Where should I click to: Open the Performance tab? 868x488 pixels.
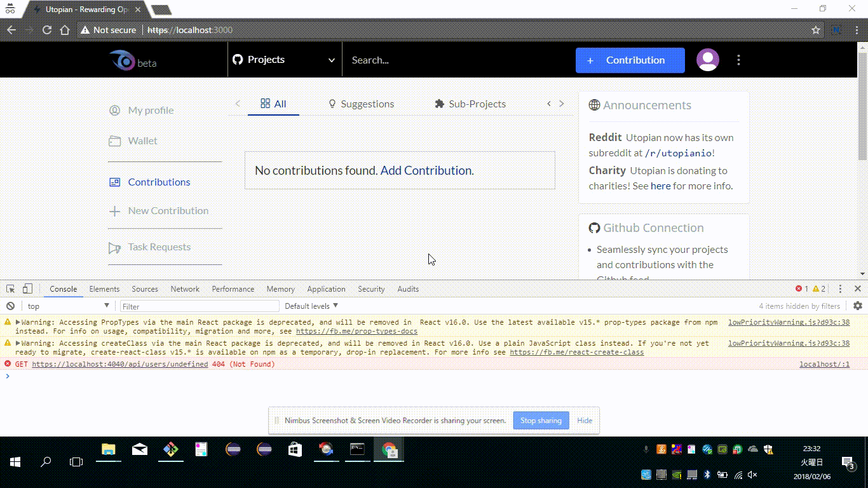(x=233, y=289)
